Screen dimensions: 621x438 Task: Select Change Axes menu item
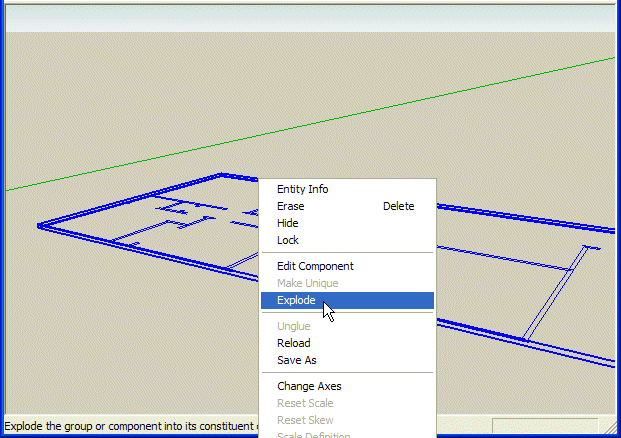(x=309, y=386)
